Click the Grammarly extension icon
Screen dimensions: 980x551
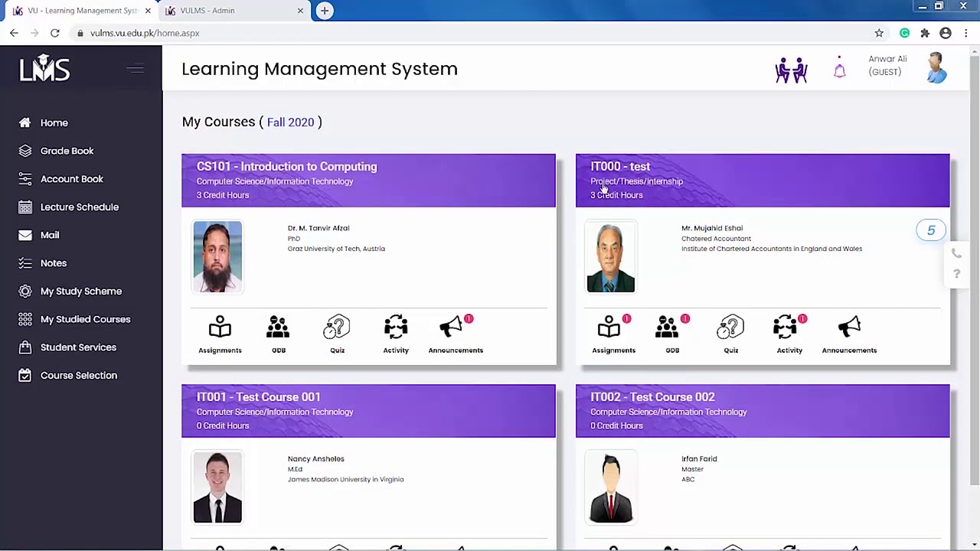904,33
